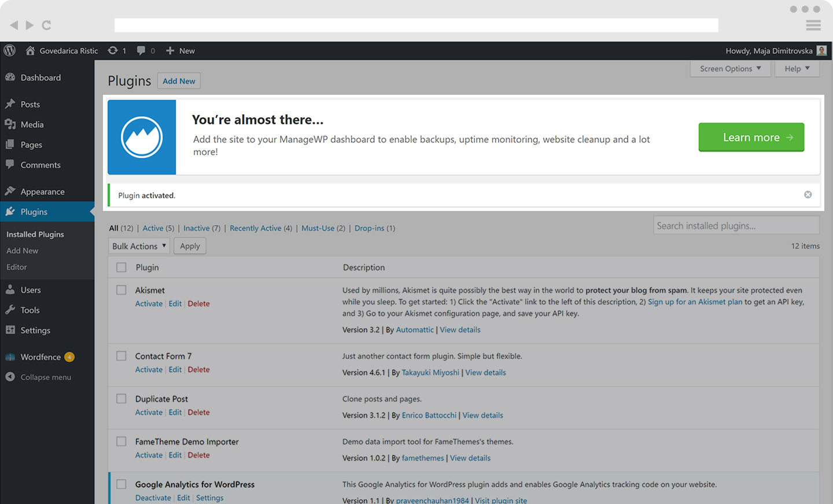833x504 pixels.
Task: Open Add New in Plugins submenu
Action: click(23, 250)
